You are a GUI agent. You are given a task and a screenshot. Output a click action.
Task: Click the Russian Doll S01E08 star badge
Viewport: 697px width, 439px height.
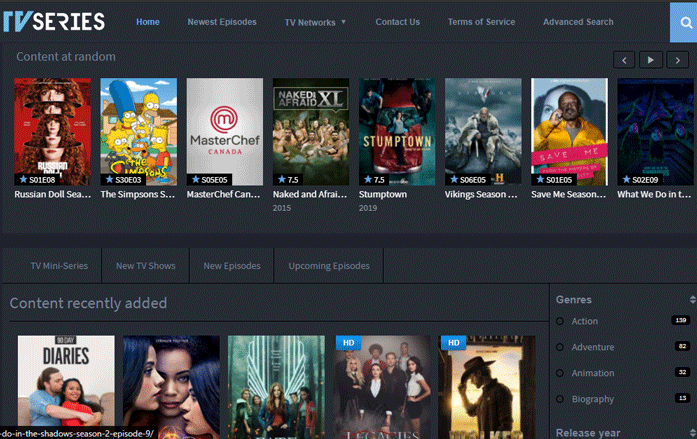[37, 180]
